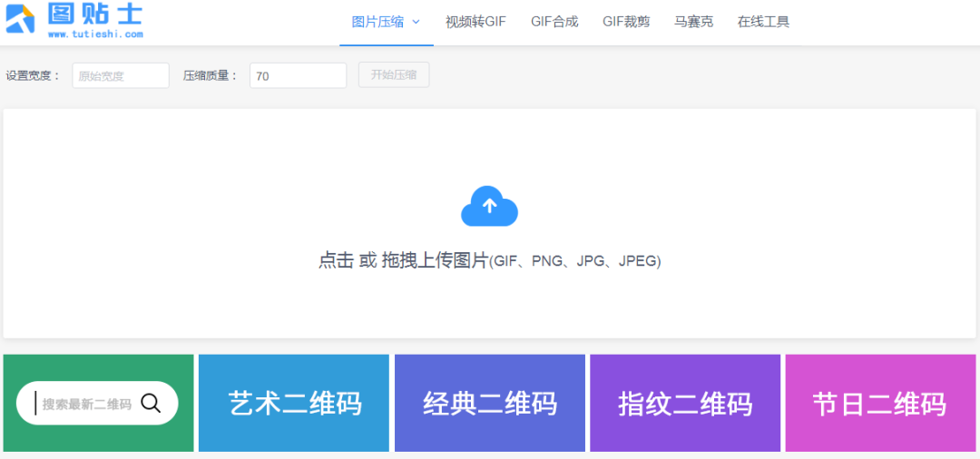Focus the 设置宽度 input field
The height and width of the screenshot is (459, 980).
click(121, 76)
